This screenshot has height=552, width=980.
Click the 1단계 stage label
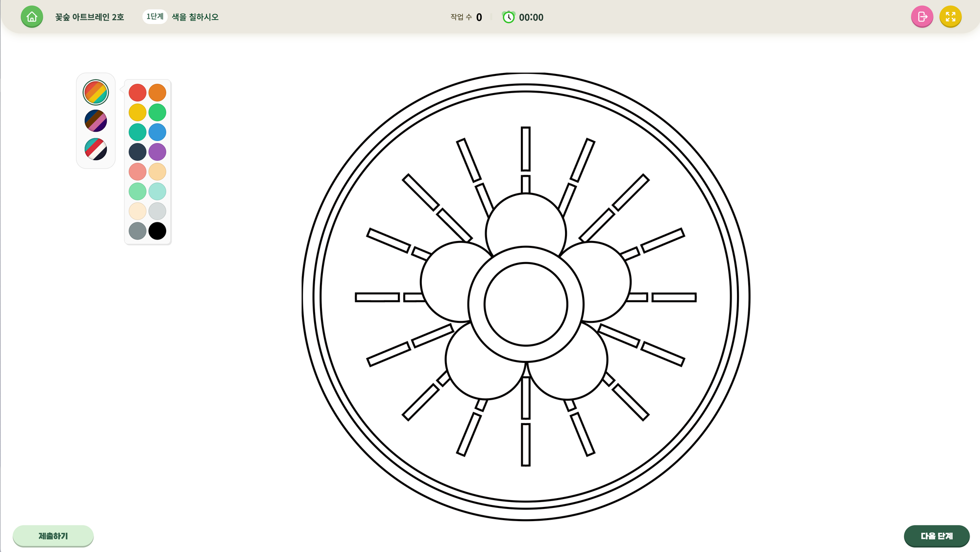click(x=155, y=17)
